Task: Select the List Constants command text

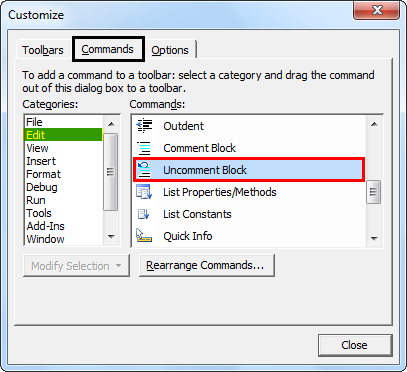Action: click(x=197, y=214)
